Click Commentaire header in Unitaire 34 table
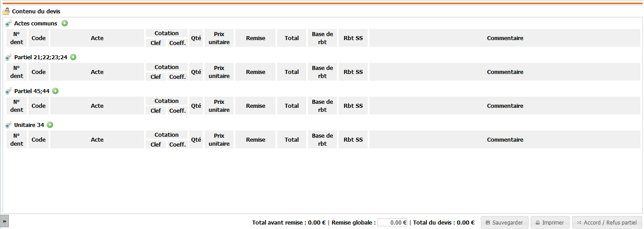The image size is (644, 229). coord(505,139)
